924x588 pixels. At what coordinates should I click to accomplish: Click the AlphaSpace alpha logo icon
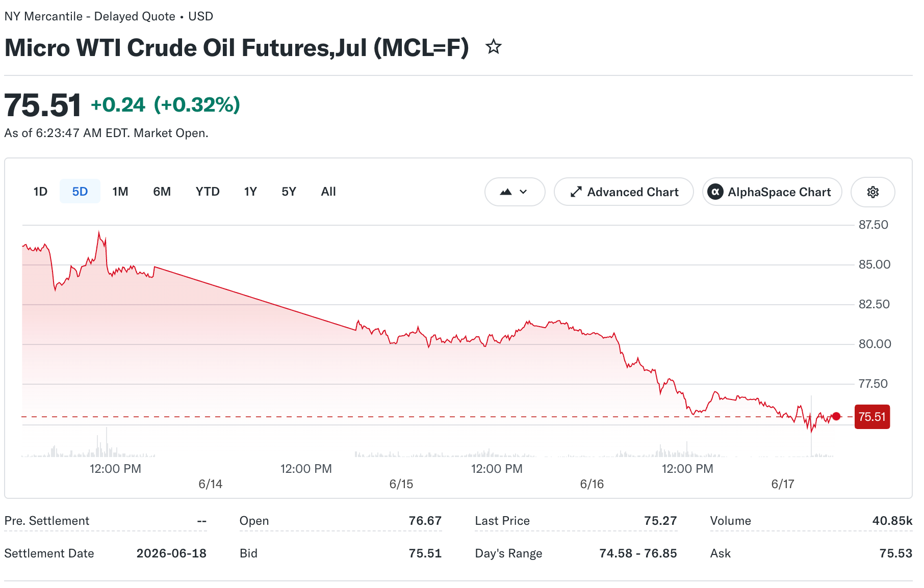715,192
